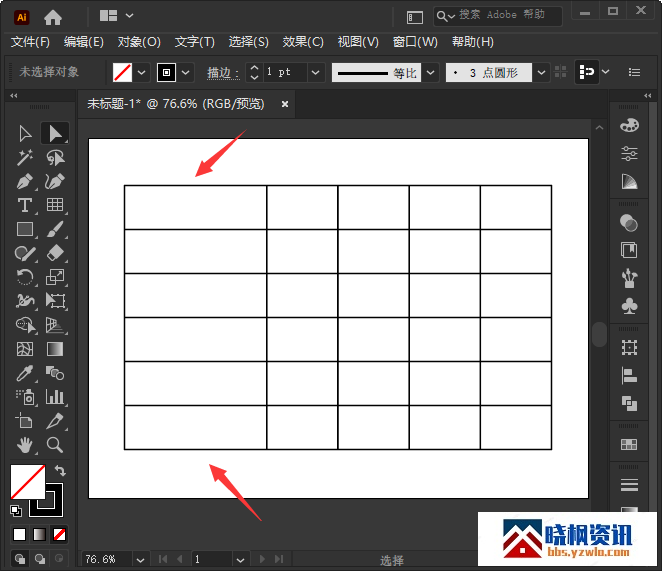
Task: Select the Magic Wand tool
Action: 25,157
